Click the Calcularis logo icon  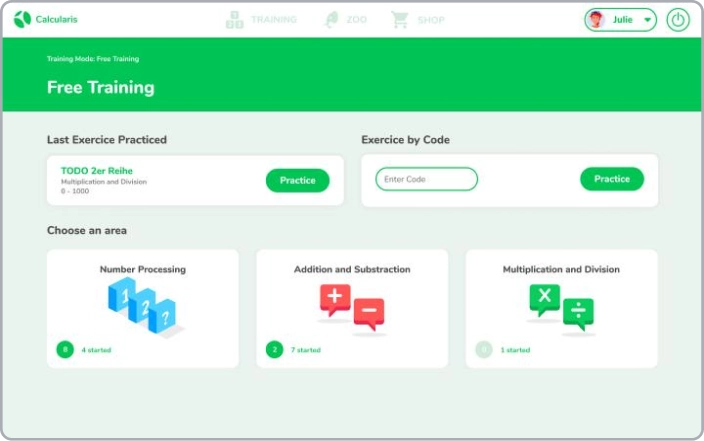pyautogui.click(x=22, y=19)
